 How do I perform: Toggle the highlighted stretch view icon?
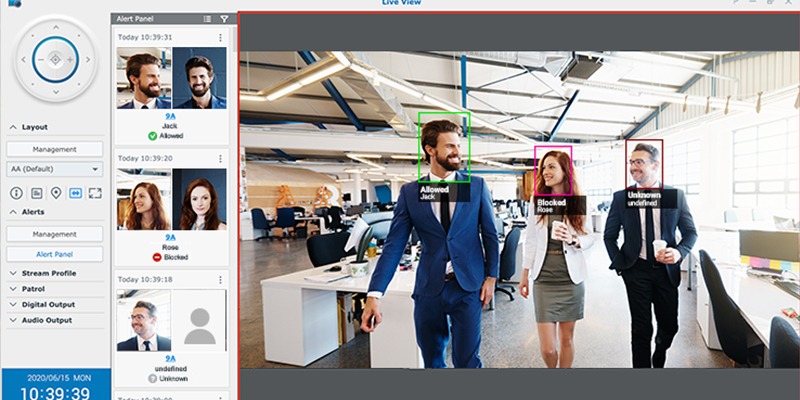(76, 193)
